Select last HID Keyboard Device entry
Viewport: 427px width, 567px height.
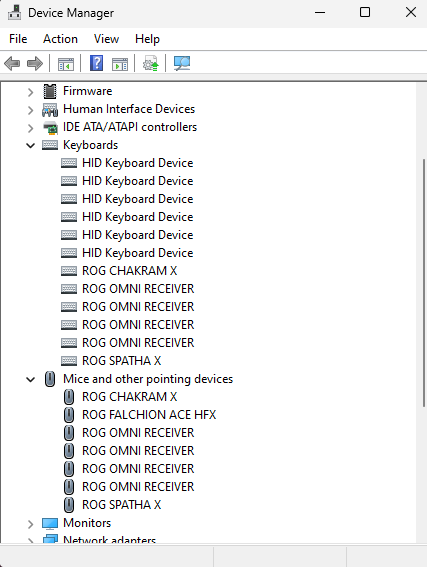click(x=137, y=253)
